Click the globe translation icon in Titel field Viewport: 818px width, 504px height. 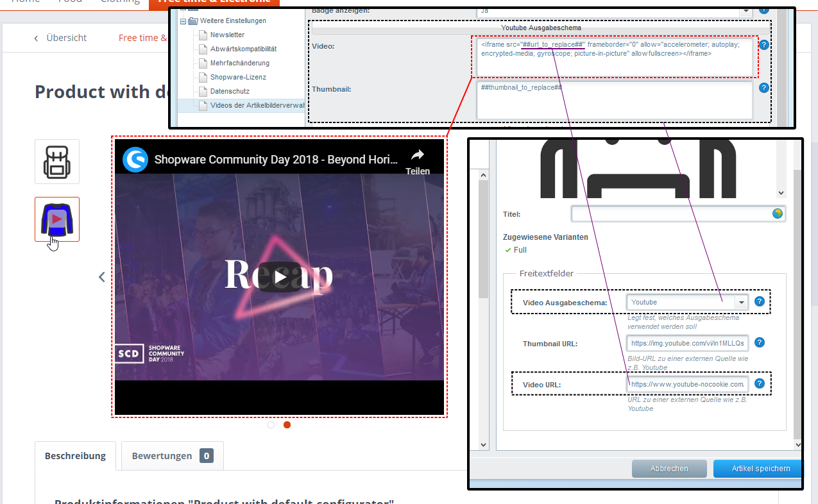pyautogui.click(x=778, y=214)
